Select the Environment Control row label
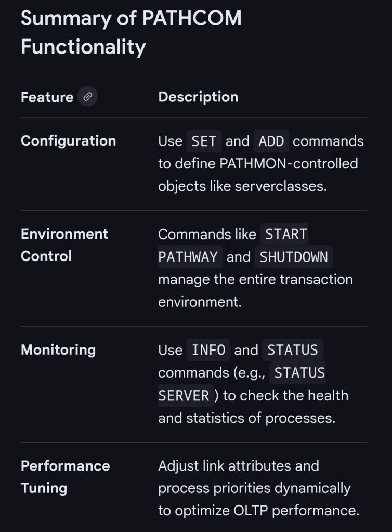Viewport: 392px width, 532px height. click(x=64, y=245)
